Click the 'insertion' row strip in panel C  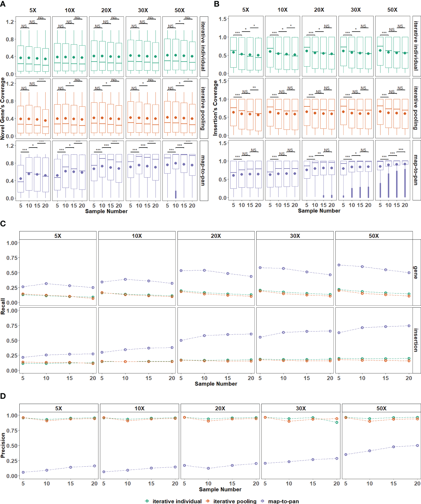[416, 340]
